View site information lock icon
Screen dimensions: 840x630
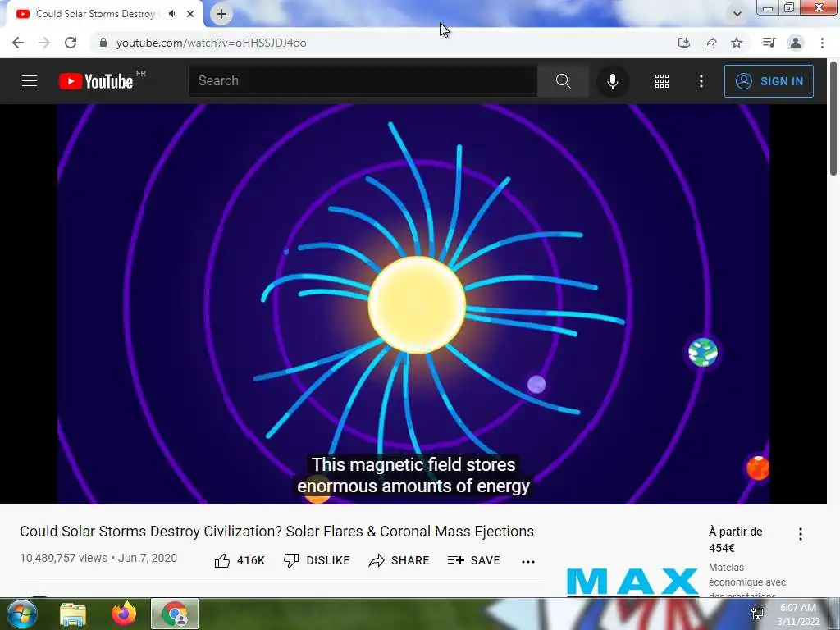pyautogui.click(x=103, y=43)
